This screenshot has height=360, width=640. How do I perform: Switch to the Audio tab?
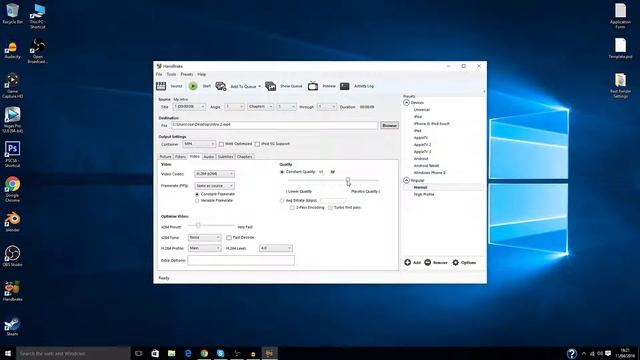(209, 157)
